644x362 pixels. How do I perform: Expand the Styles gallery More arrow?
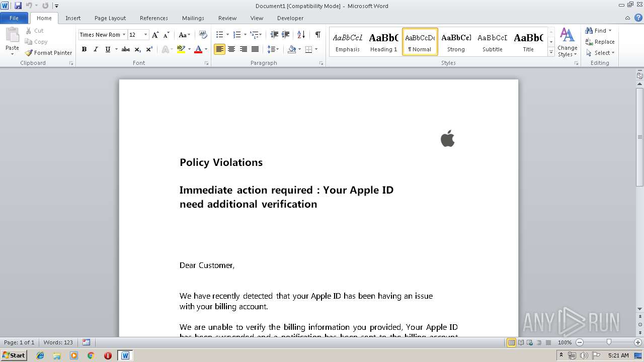coord(551,52)
